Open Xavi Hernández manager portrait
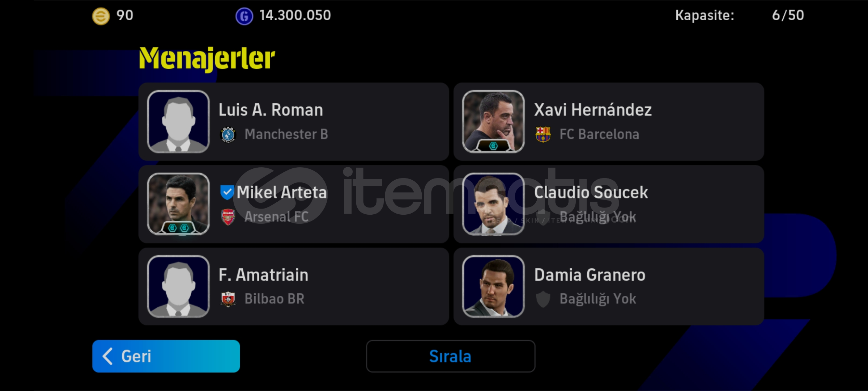 click(x=493, y=122)
